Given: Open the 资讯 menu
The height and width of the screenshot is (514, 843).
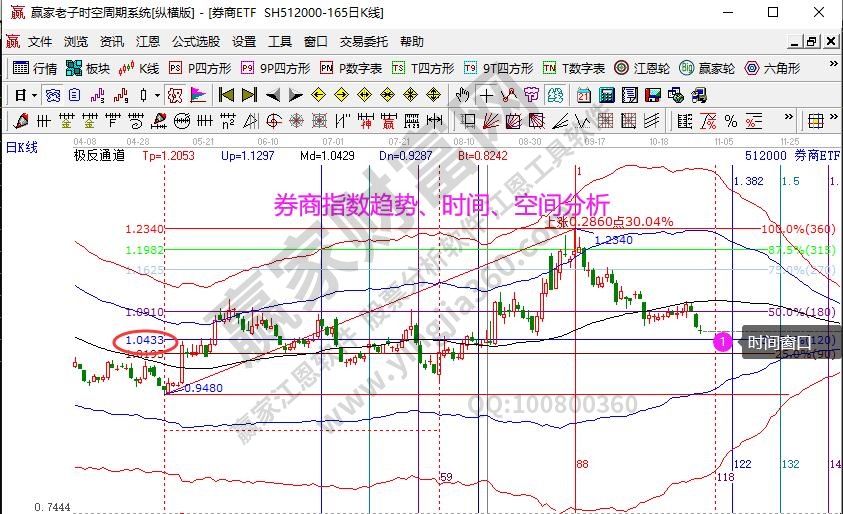Looking at the screenshot, I should point(111,41).
